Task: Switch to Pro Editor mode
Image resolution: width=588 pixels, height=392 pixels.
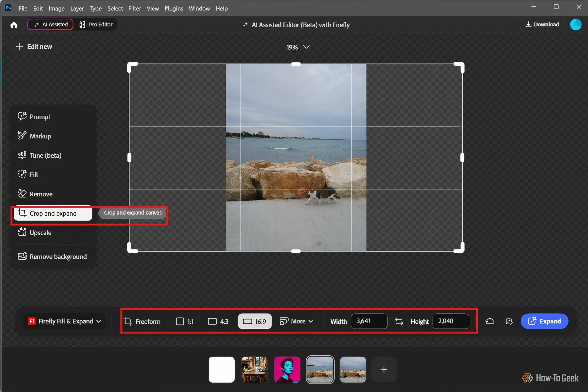Action: pyautogui.click(x=96, y=25)
